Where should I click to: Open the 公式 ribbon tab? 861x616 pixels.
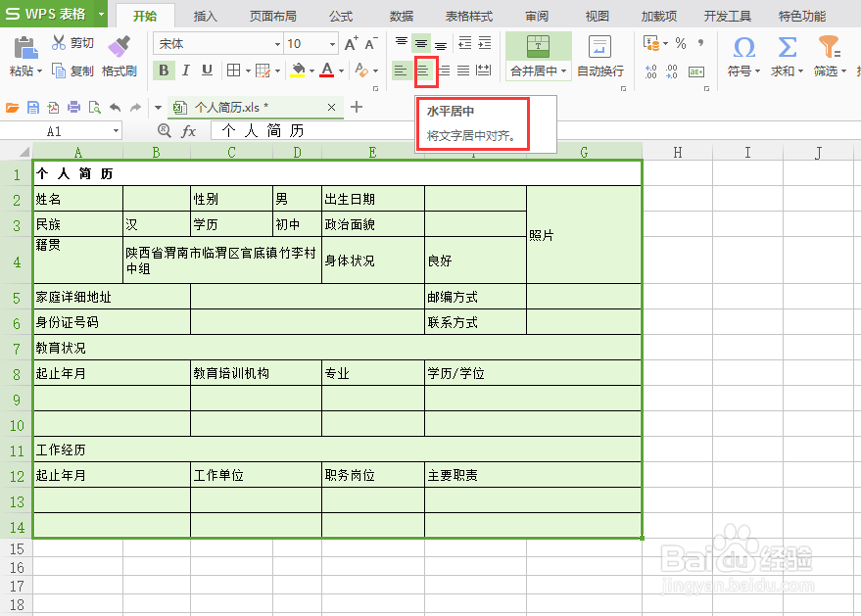pyautogui.click(x=340, y=15)
